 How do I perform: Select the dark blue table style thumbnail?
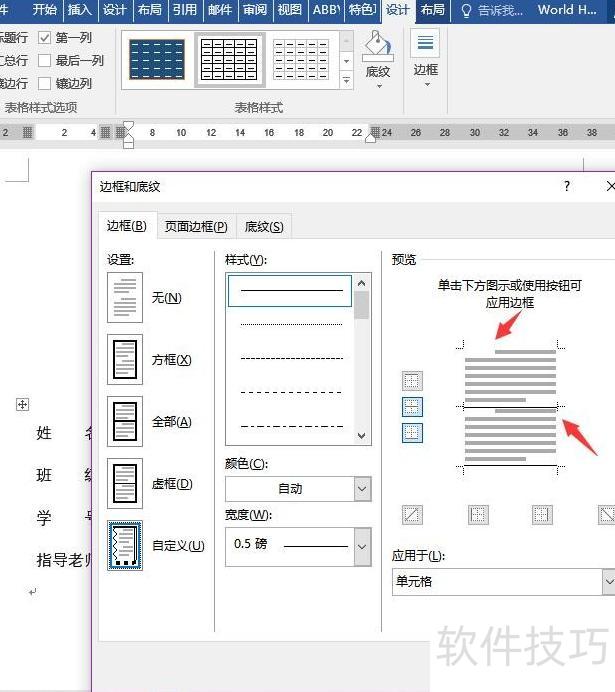pos(157,60)
